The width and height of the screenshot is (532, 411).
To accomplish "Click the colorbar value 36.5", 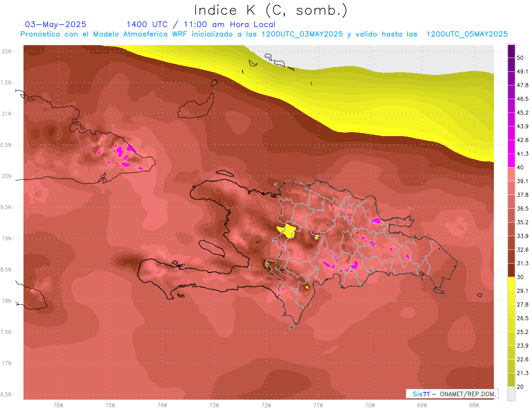I will [x=523, y=208].
